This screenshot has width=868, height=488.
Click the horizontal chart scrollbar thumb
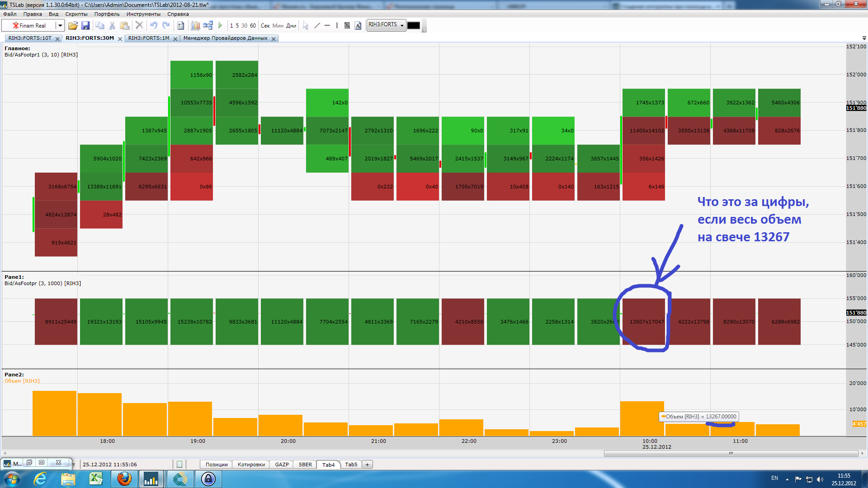pos(731,453)
